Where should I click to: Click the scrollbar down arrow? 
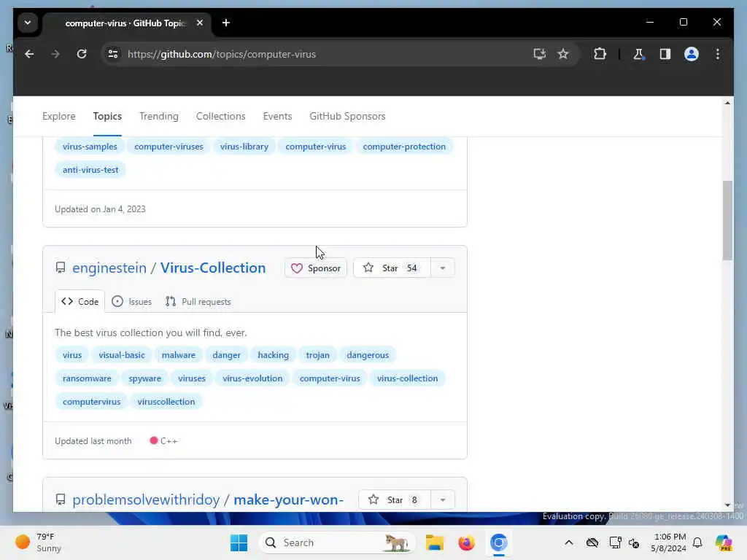727,505
